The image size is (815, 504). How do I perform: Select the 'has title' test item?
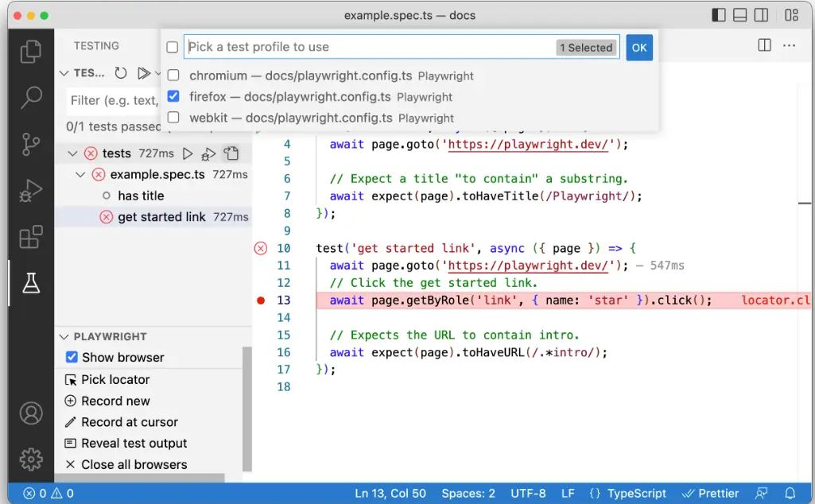[x=141, y=196]
